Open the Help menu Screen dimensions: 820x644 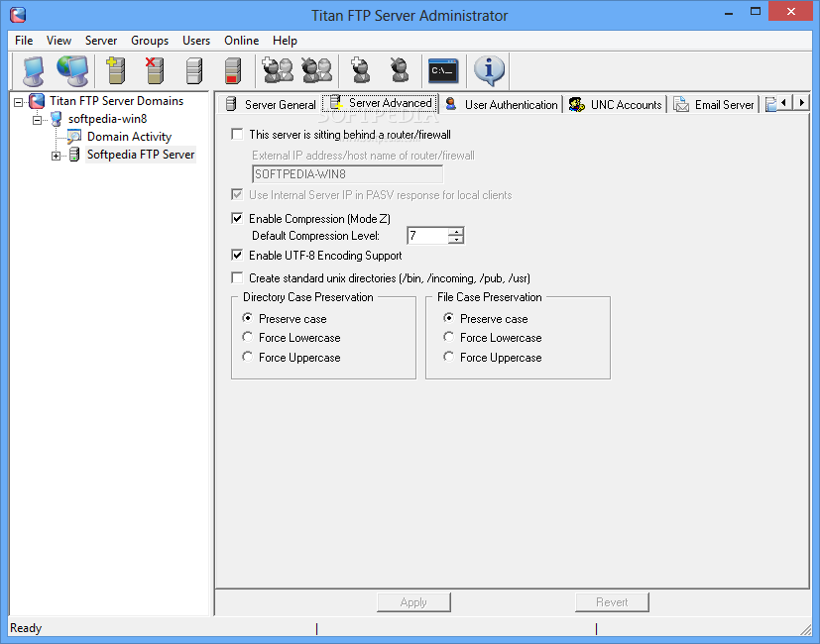coord(285,41)
